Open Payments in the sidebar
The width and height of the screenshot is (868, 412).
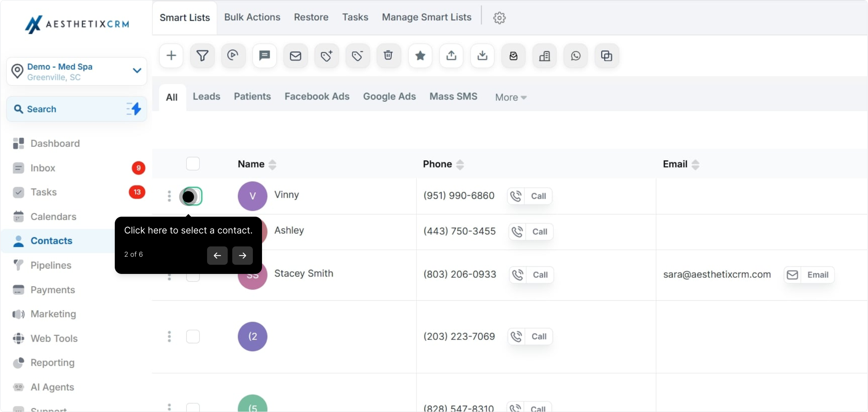pyautogui.click(x=53, y=290)
